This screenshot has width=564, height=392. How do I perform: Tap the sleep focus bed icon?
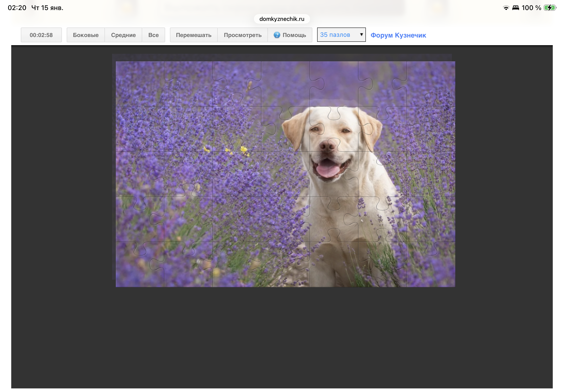coord(515,8)
